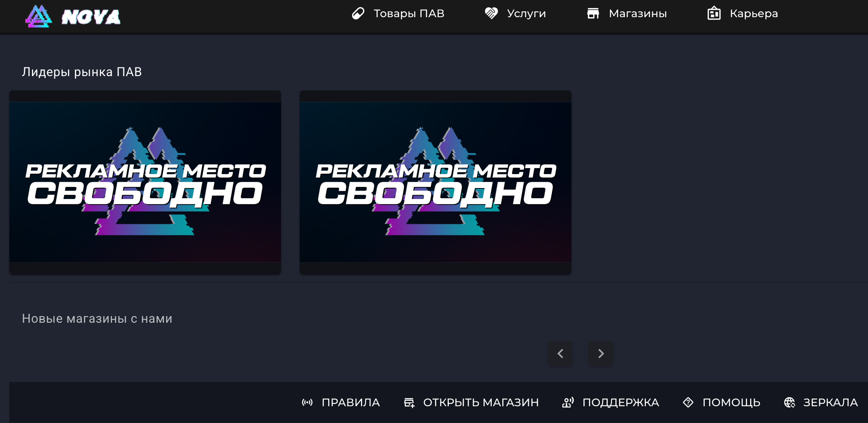
Task: Click the question diamond icon next to ПОМОЩЬ
Action: pos(688,402)
